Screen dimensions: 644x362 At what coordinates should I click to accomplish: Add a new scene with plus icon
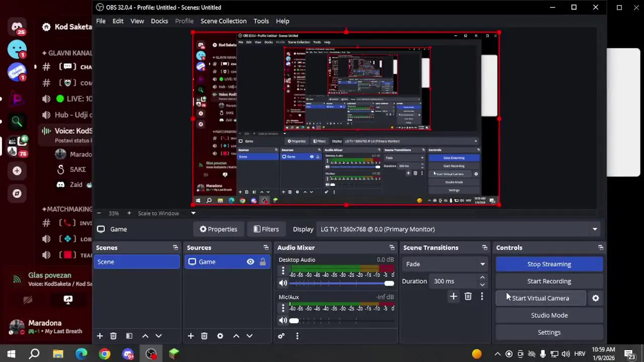(x=100, y=336)
